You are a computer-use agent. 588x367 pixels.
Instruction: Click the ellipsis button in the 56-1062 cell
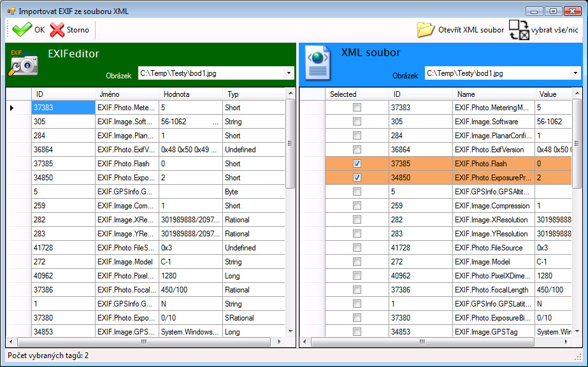click(x=215, y=122)
